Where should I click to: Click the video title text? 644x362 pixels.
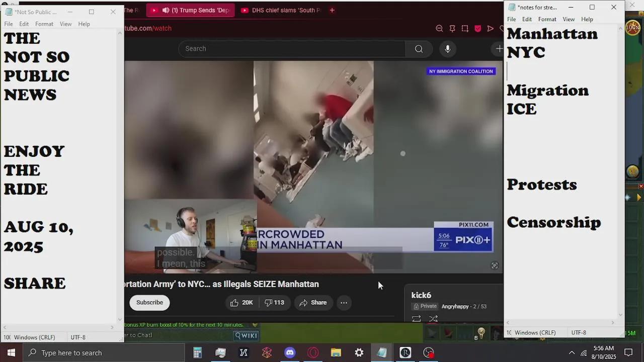(222, 284)
